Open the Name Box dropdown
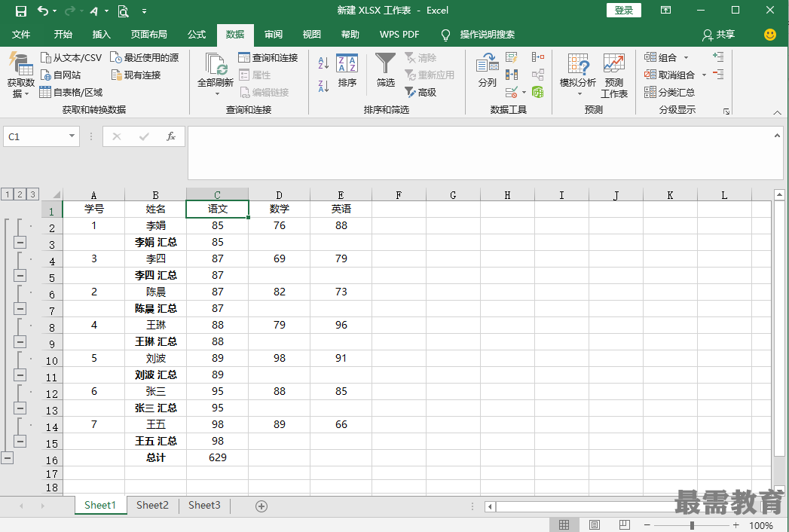The height and width of the screenshot is (532, 789). tap(72, 136)
